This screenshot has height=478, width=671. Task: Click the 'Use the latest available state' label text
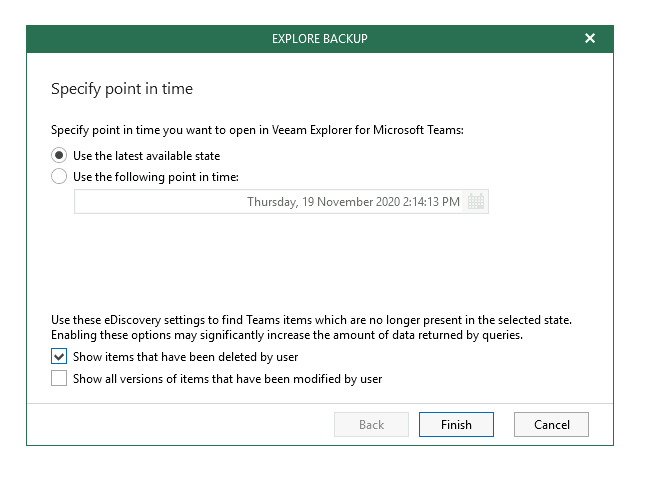146,156
